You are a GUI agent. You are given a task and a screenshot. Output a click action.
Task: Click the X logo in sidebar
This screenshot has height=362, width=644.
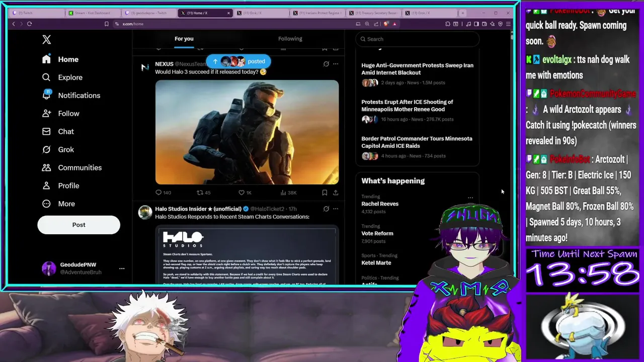click(47, 40)
